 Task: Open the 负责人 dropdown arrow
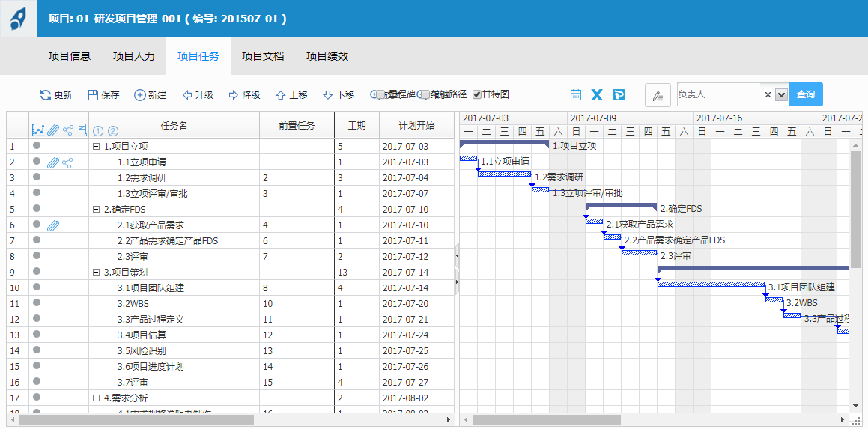pos(781,95)
